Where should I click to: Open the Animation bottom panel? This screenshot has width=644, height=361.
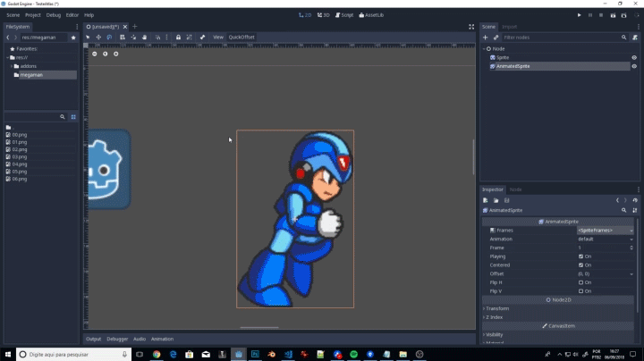[x=162, y=339]
